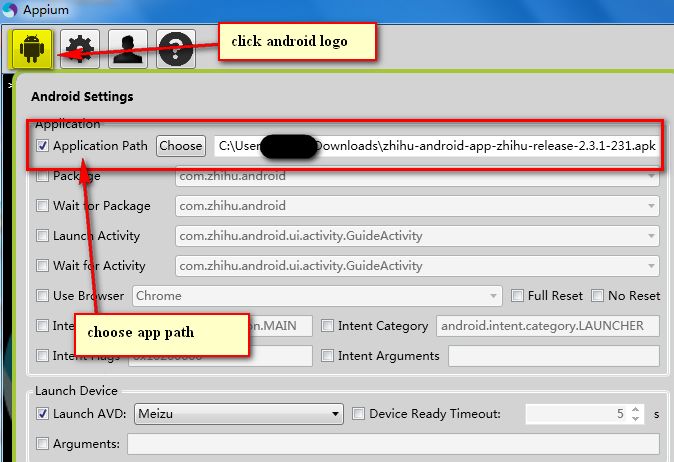Open the Launch Activity combo box
Image resolution: width=674 pixels, height=462 pixels.
pyautogui.click(x=651, y=236)
